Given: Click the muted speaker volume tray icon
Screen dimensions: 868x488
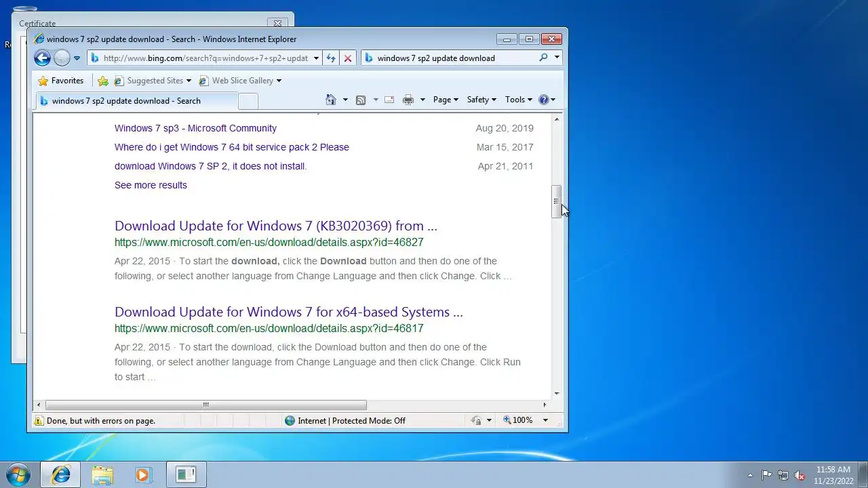Looking at the screenshot, I should pos(800,475).
